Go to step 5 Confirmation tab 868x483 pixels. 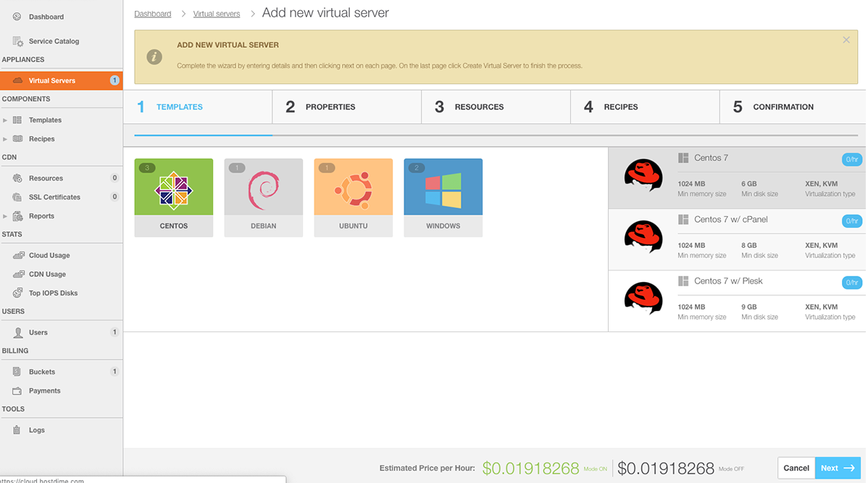793,107
